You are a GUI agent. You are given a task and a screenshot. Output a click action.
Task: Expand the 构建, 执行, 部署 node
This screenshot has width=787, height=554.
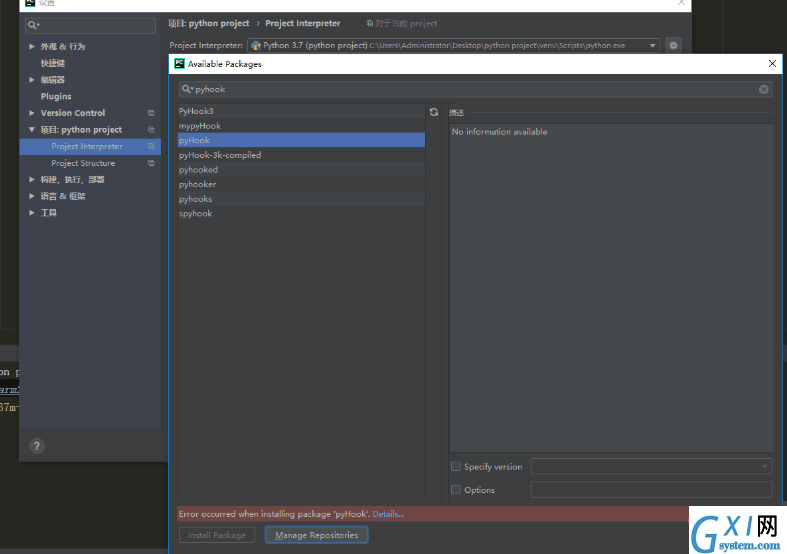(x=32, y=179)
